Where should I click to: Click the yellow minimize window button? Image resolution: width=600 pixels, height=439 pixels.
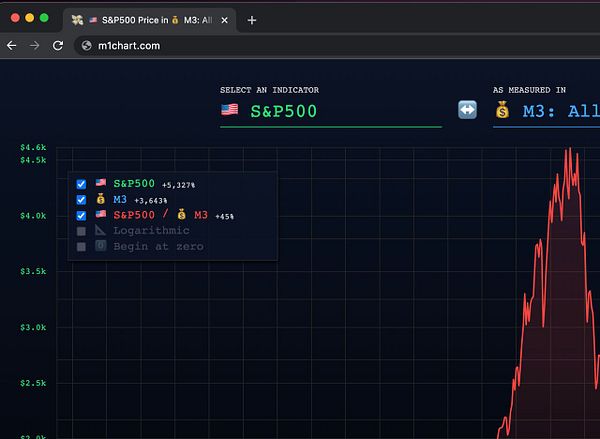click(29, 18)
